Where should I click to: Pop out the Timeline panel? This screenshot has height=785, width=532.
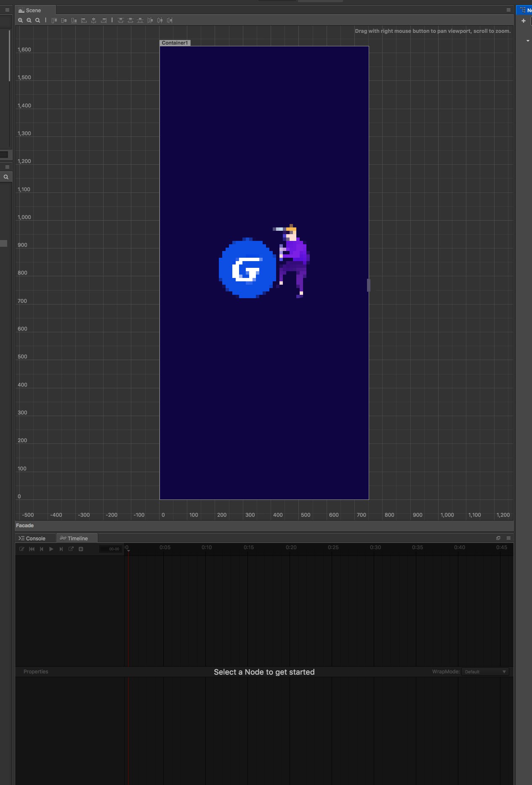coord(498,538)
